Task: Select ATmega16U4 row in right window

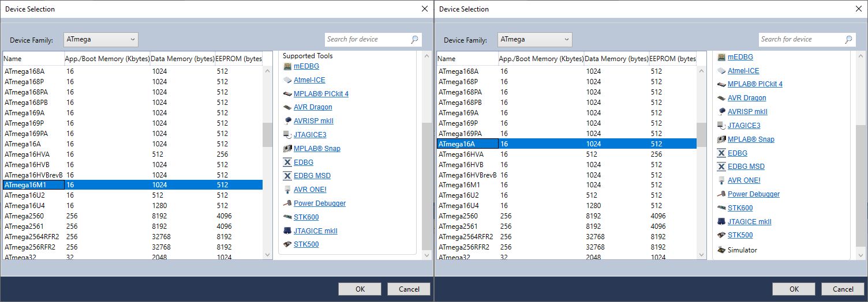Action: [x=567, y=206]
